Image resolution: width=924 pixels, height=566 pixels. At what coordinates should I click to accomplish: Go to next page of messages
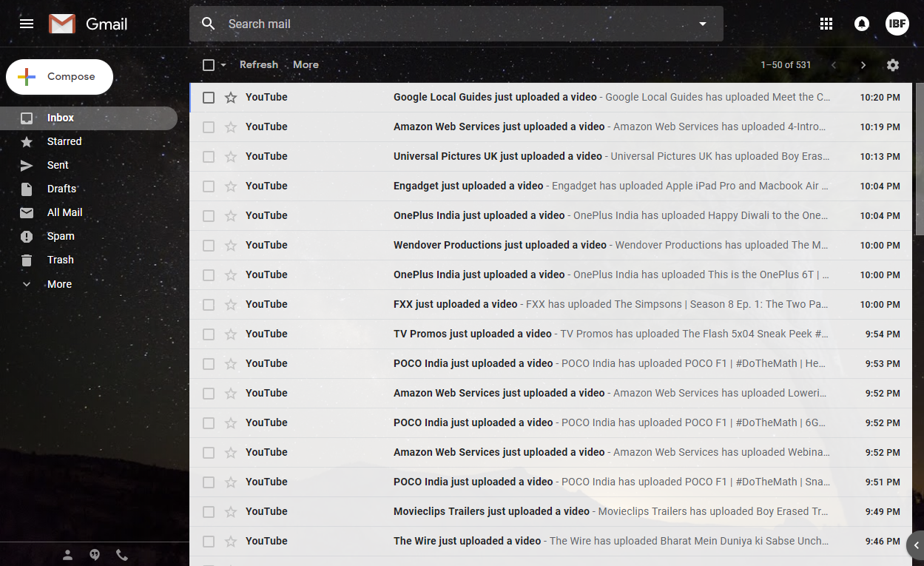click(863, 65)
